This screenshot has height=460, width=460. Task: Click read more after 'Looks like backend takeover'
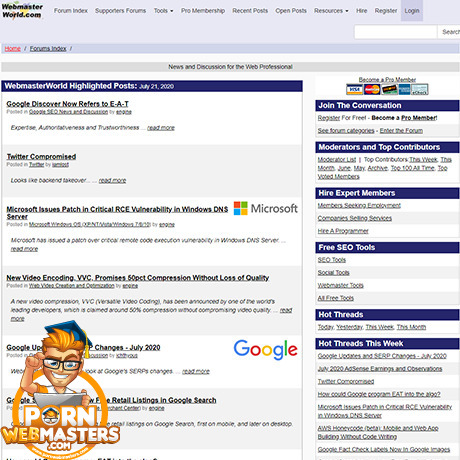pyautogui.click(x=112, y=180)
